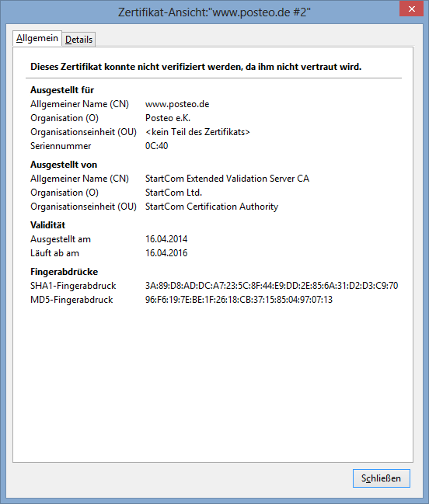Image resolution: width=429 pixels, height=504 pixels.
Task: Click StartCom Extended Validation Server CA text
Action: [x=228, y=179]
